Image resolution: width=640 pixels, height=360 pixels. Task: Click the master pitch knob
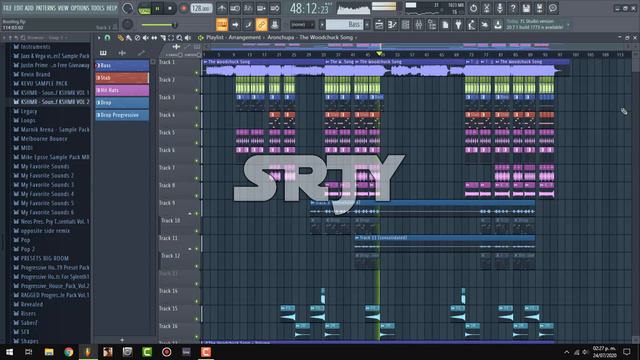(127, 25)
